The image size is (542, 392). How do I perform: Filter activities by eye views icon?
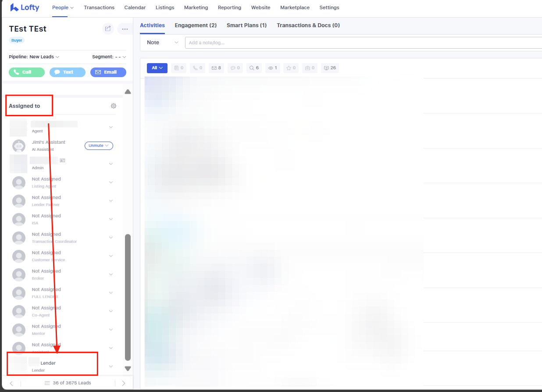tap(273, 68)
